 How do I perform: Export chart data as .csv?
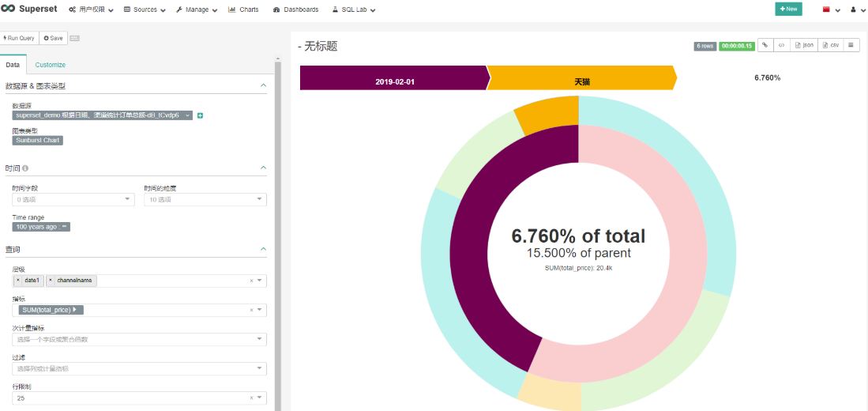pyautogui.click(x=831, y=45)
